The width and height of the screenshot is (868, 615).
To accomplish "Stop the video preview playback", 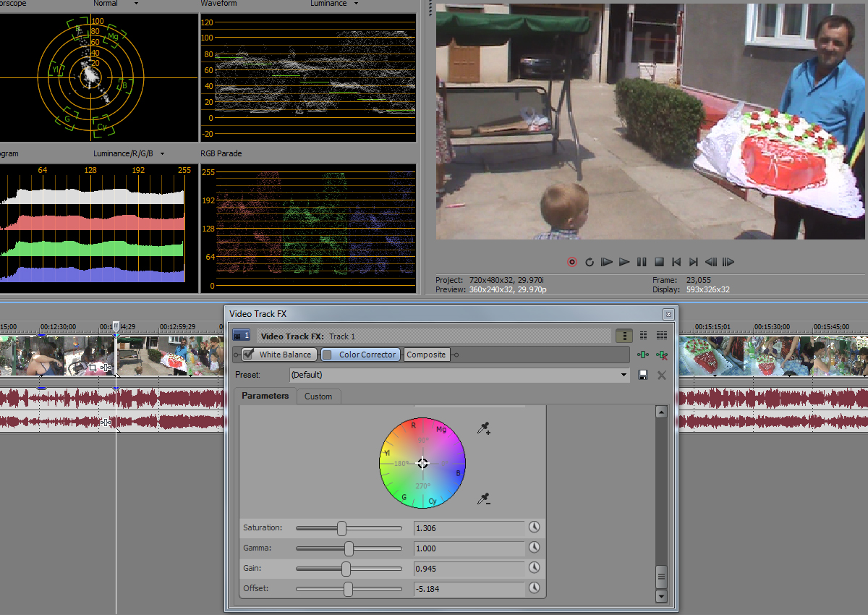I will coord(659,262).
